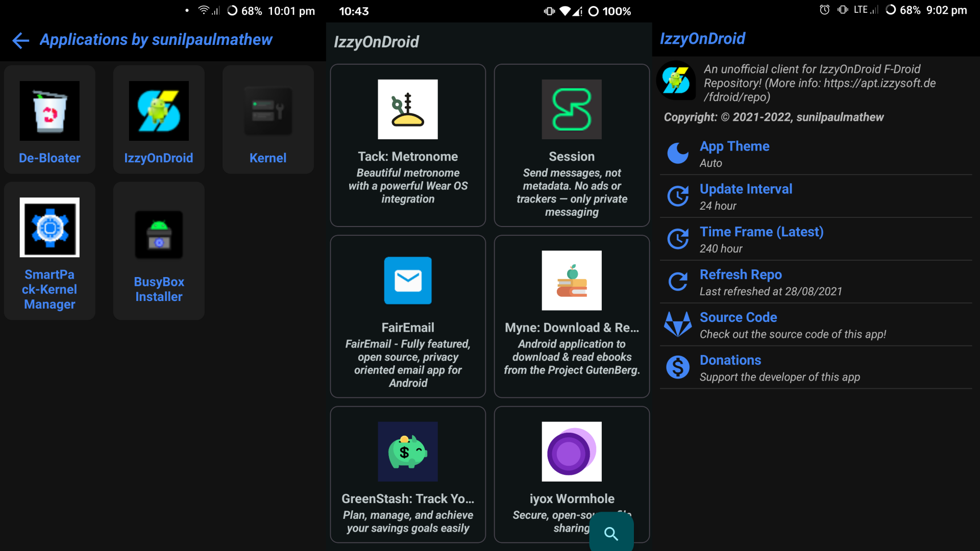Open the Source Code entry
980x551 pixels.
[x=816, y=325]
